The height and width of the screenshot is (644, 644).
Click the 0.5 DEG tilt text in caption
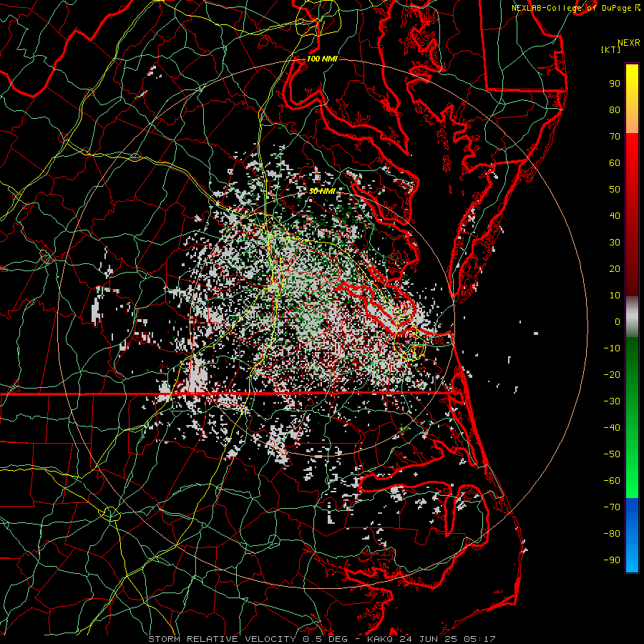click(x=326, y=639)
